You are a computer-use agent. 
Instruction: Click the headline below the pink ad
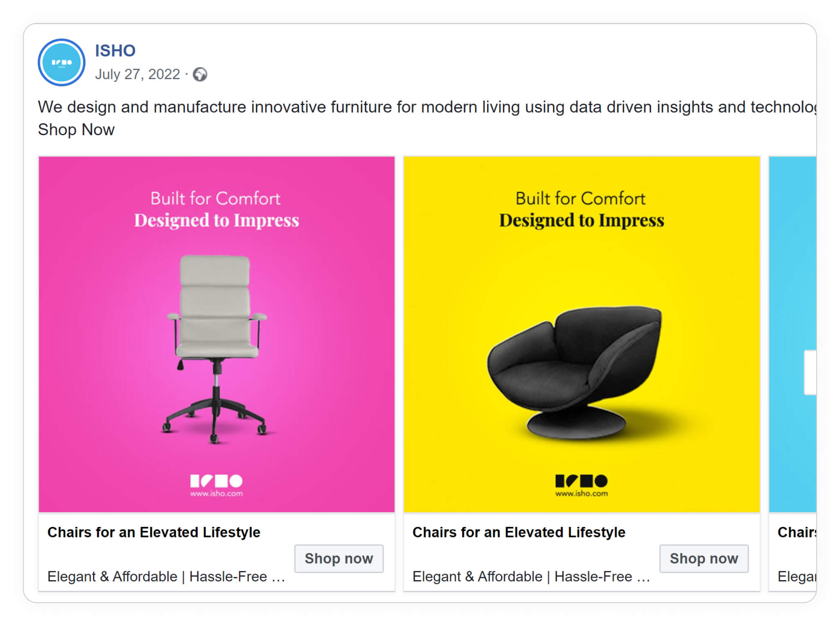click(x=154, y=532)
